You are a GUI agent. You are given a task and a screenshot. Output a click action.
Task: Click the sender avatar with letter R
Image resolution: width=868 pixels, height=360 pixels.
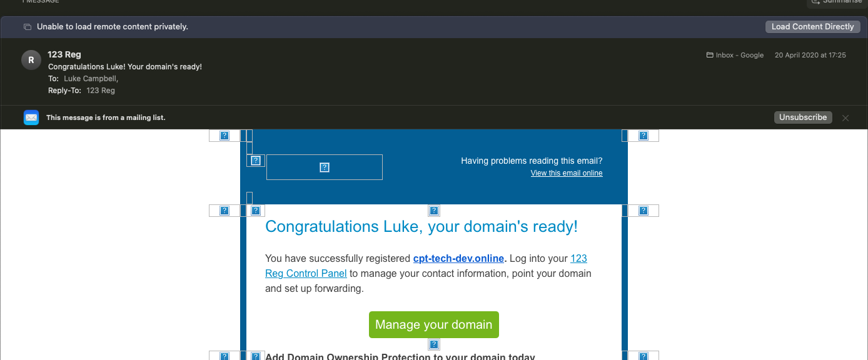click(31, 60)
